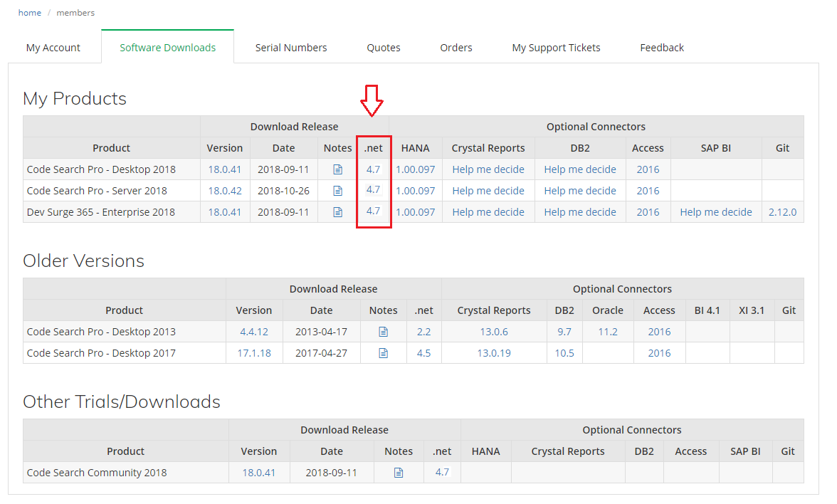Switch to My Account tab
837x504 pixels.
tap(53, 48)
